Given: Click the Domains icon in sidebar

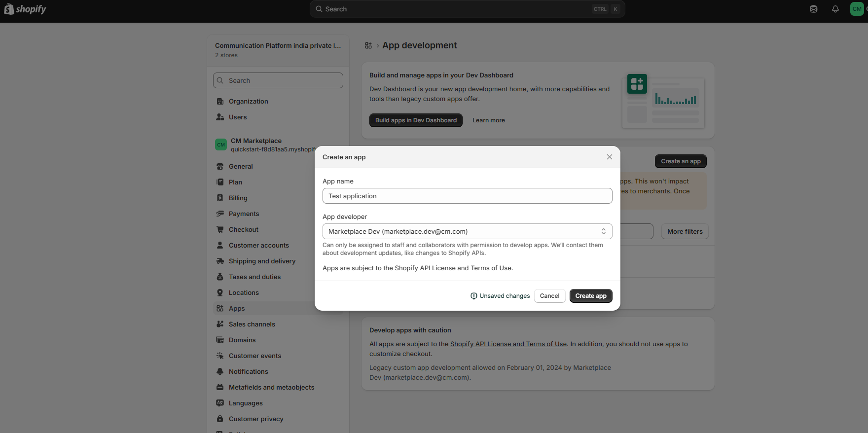Looking at the screenshot, I should pos(220,340).
